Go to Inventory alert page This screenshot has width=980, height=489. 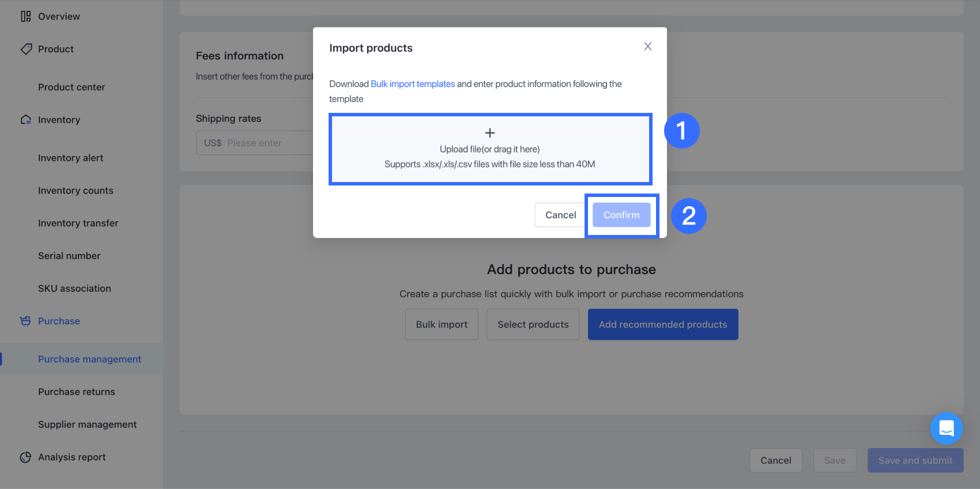click(70, 158)
